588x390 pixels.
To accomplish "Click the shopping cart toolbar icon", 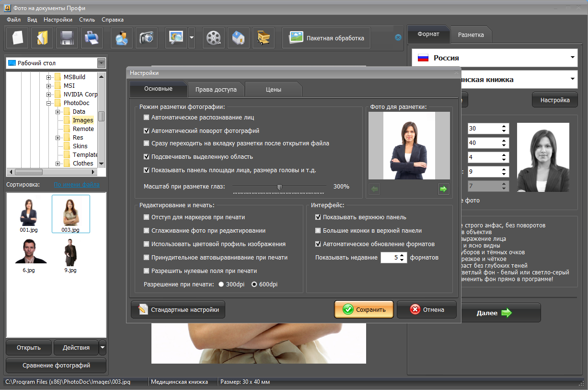I will (x=264, y=38).
